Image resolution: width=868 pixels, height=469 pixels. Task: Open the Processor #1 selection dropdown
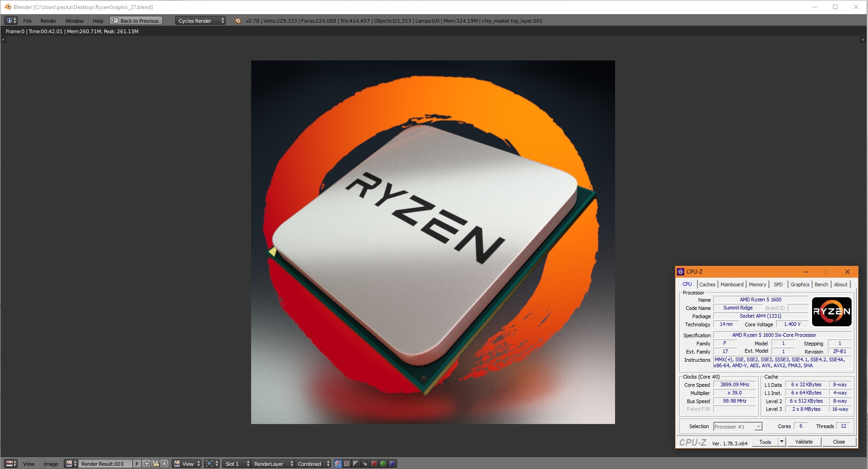[x=737, y=426]
